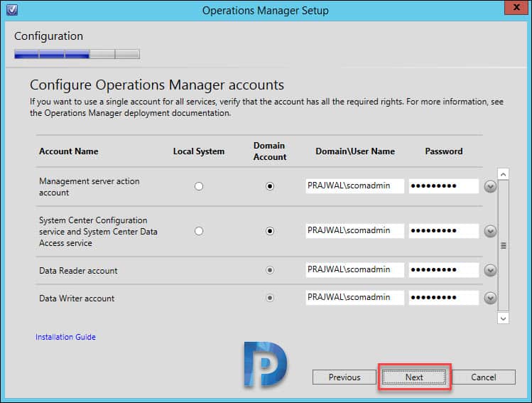Select Local System for System Center Configuration service

pyautogui.click(x=199, y=231)
